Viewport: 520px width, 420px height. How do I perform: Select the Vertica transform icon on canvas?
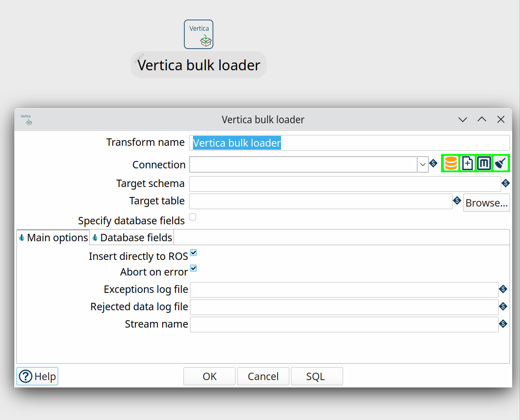(x=199, y=34)
